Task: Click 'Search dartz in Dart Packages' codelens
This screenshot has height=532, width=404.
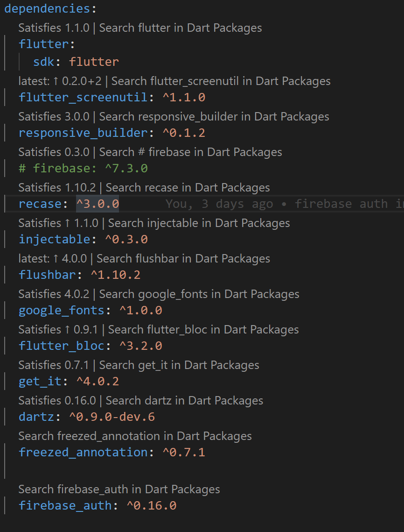Action: coord(184,401)
